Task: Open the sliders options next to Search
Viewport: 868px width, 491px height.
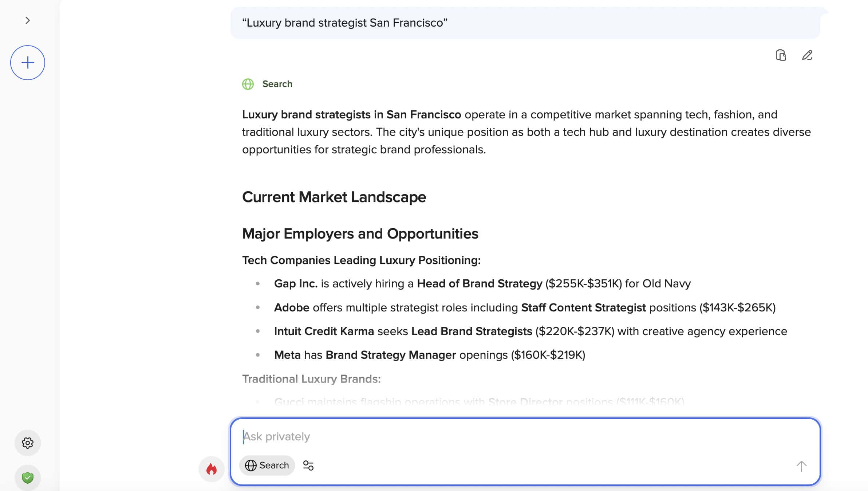Action: (308, 466)
